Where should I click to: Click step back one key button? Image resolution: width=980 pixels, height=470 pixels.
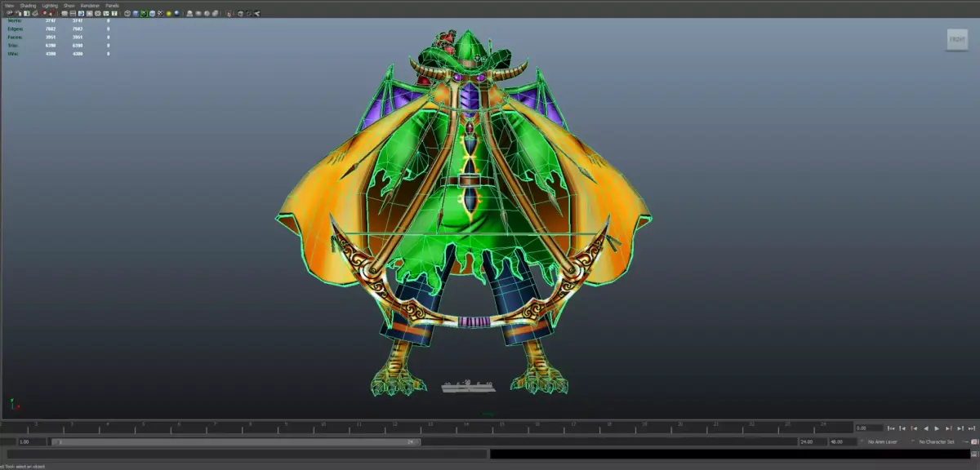(x=914, y=428)
